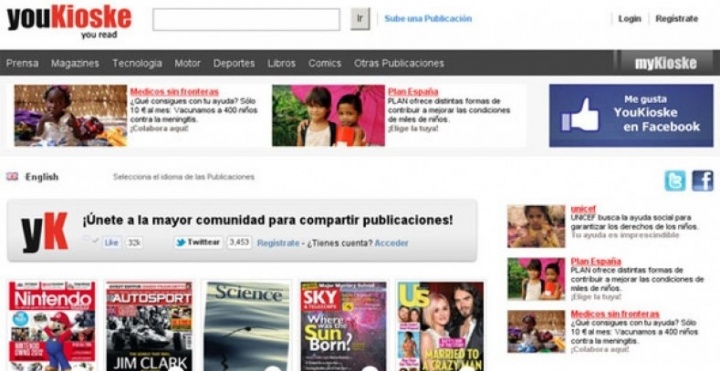Open the Libros category

click(x=281, y=63)
